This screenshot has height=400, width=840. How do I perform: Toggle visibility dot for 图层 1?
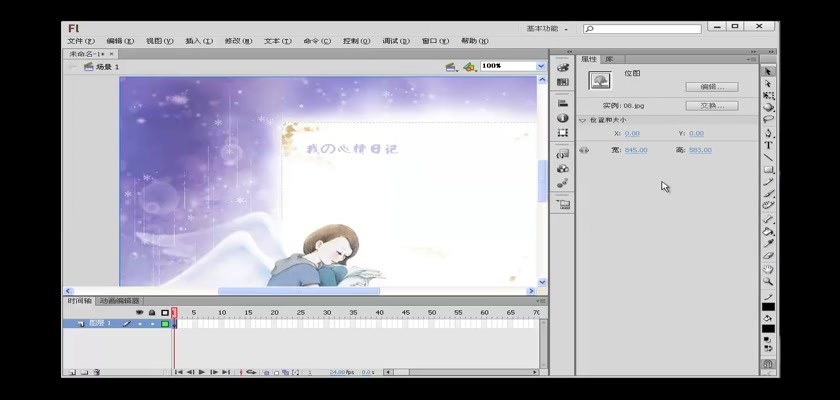coord(140,324)
